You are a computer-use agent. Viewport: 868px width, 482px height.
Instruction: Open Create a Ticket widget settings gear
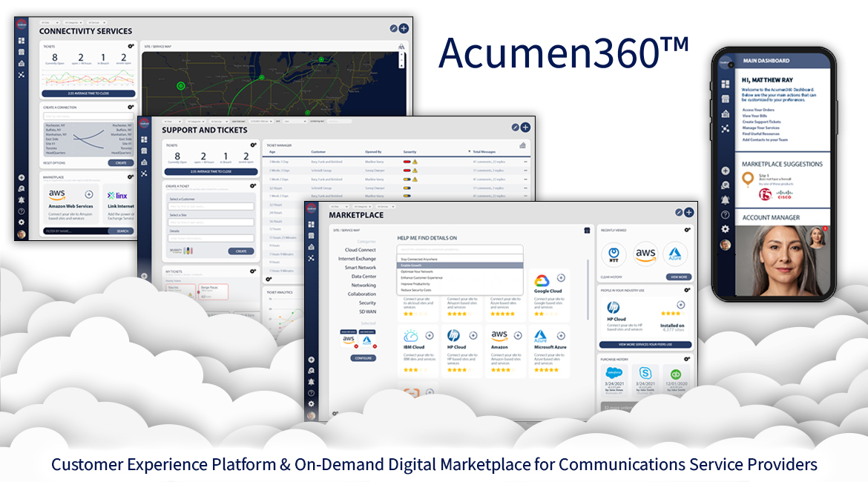pyautogui.click(x=252, y=186)
